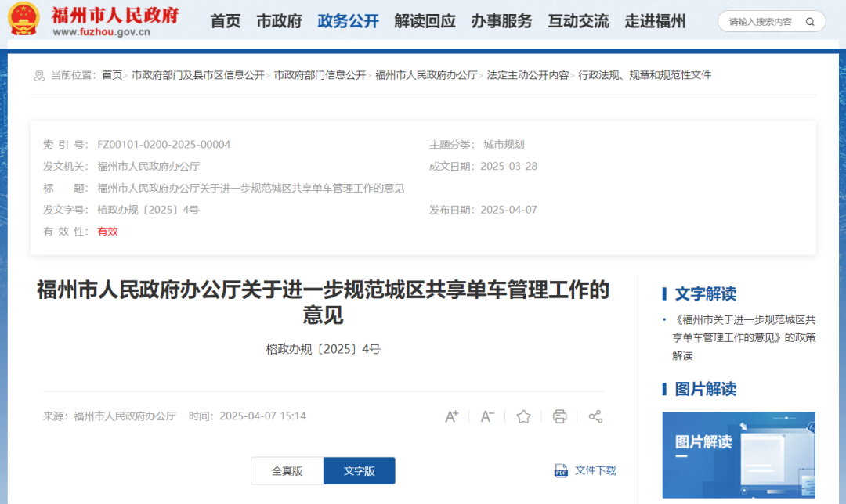The height and width of the screenshot is (504, 846).
Task: Click index number FZ00101-0200-2025-00004
Action: point(164,145)
